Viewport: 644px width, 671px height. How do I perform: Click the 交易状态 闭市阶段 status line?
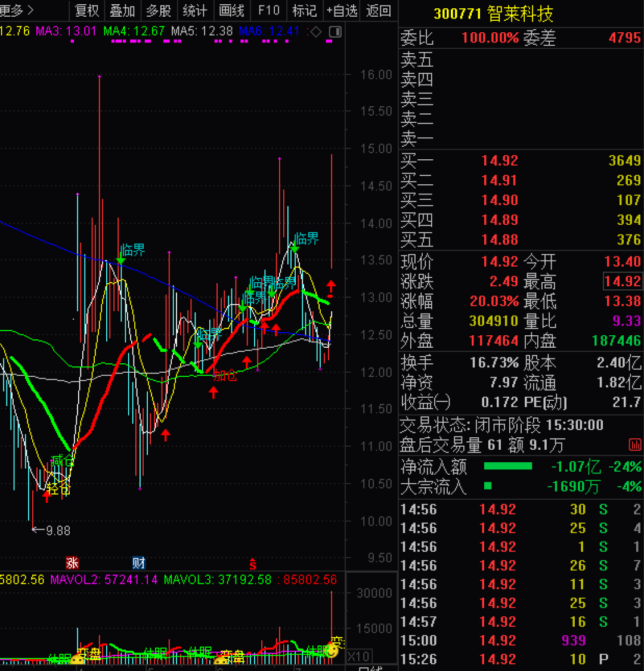pos(502,425)
